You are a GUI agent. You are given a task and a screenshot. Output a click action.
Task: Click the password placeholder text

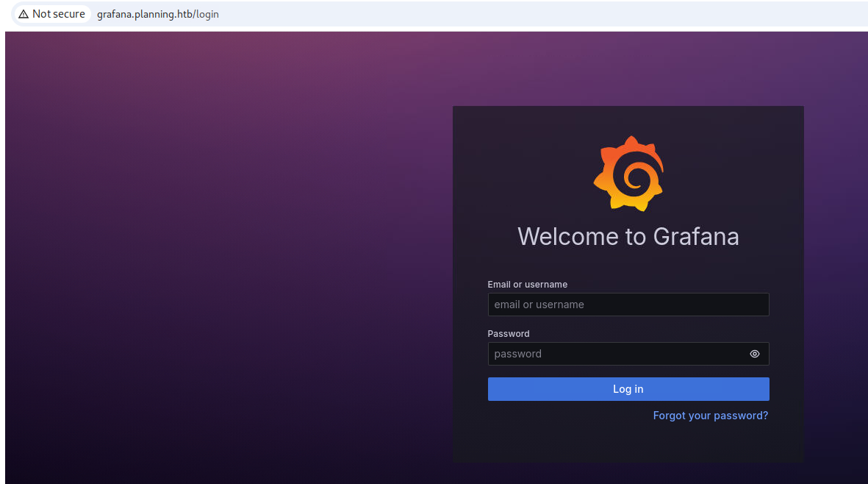click(x=517, y=354)
